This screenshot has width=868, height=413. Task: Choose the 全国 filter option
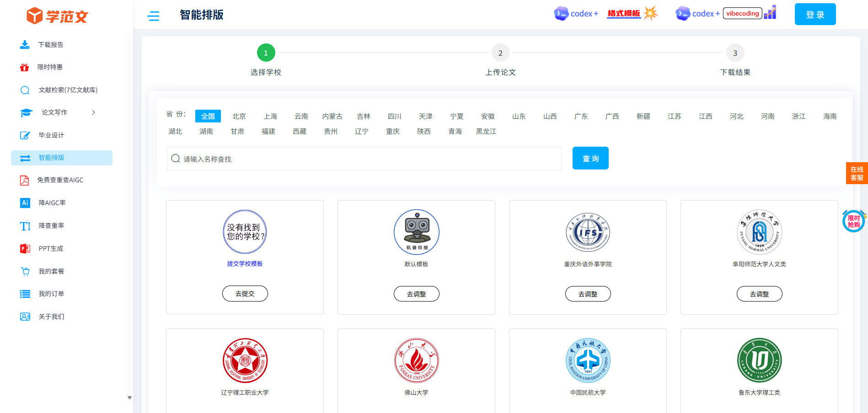coord(208,116)
